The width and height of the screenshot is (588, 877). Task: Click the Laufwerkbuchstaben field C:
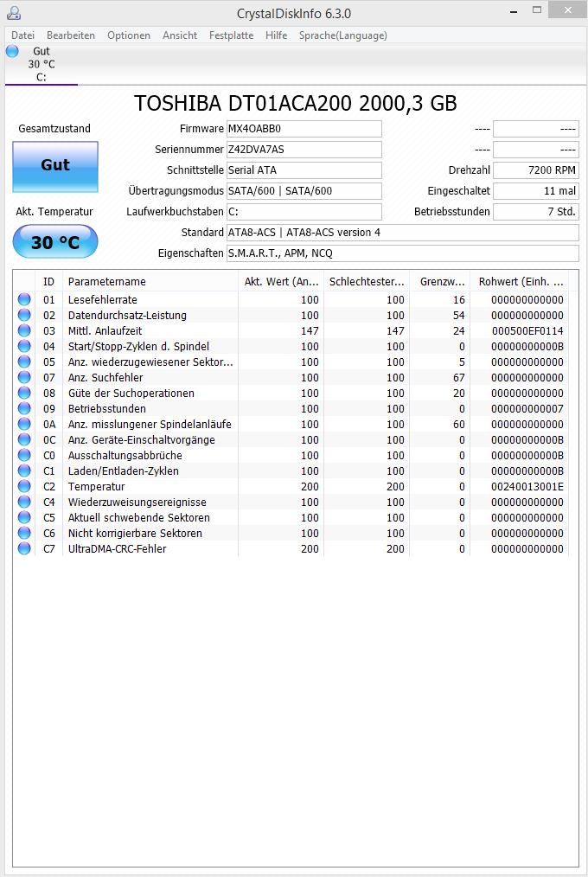pyautogui.click(x=304, y=211)
